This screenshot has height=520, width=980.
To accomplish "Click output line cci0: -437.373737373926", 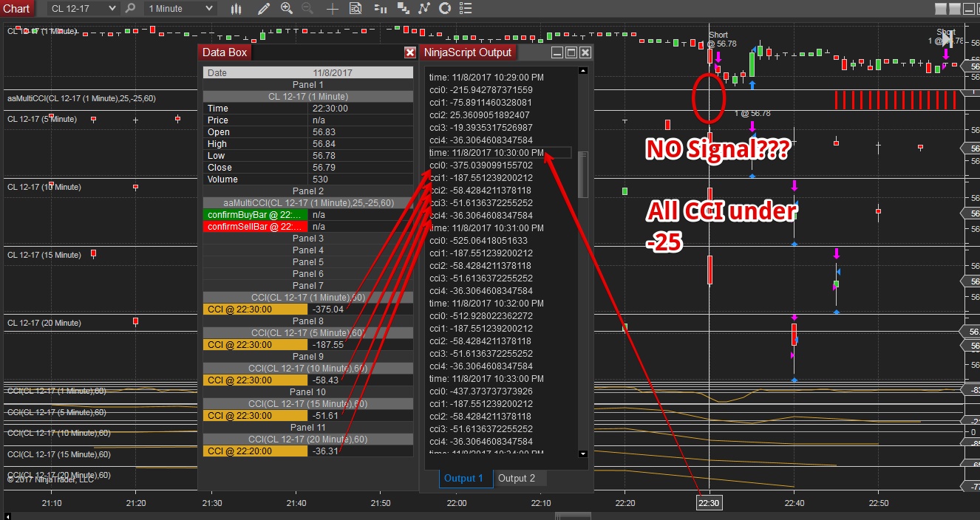I will pyautogui.click(x=481, y=391).
